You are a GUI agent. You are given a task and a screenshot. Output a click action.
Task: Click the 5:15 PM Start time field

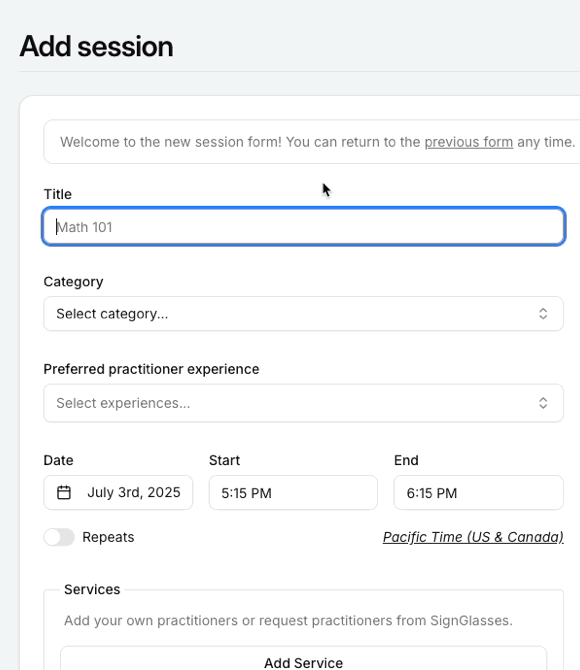click(293, 492)
